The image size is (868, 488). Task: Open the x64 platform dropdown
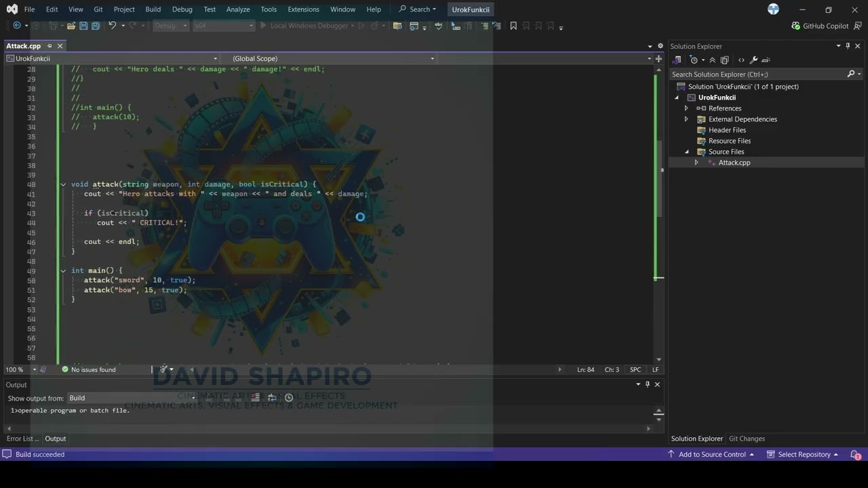tap(224, 26)
